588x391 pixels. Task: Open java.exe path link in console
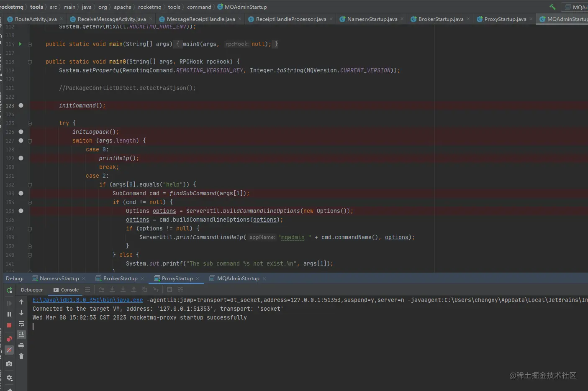coord(88,300)
